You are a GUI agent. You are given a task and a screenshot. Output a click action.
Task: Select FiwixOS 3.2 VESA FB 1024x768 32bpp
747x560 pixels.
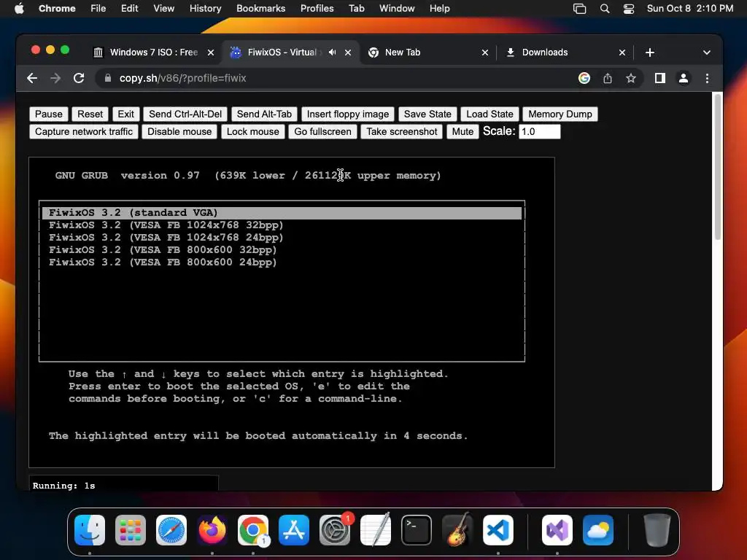pos(166,225)
